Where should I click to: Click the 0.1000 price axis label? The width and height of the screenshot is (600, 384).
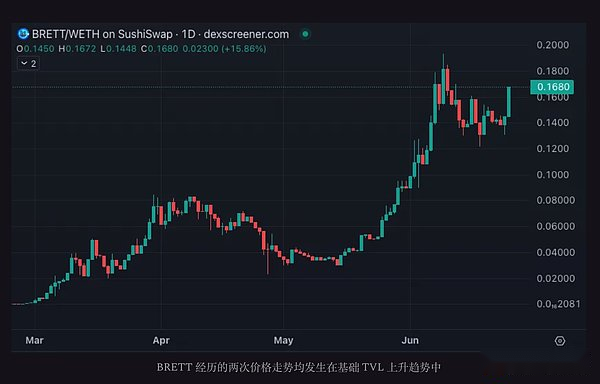[553, 175]
